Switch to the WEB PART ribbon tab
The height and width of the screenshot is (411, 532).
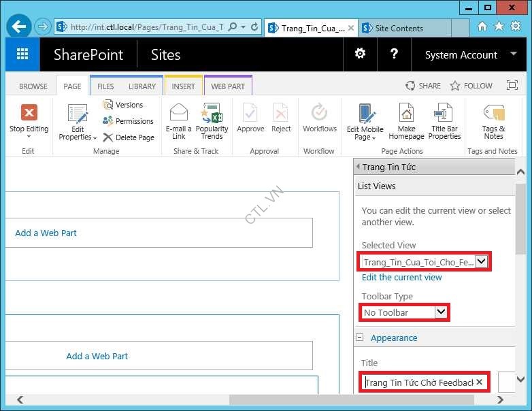pos(227,86)
